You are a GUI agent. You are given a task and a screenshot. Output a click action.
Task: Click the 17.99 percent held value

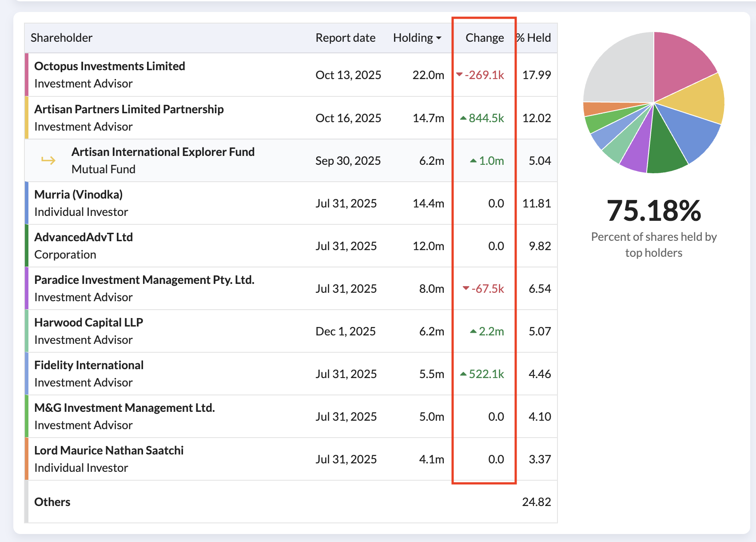537,75
